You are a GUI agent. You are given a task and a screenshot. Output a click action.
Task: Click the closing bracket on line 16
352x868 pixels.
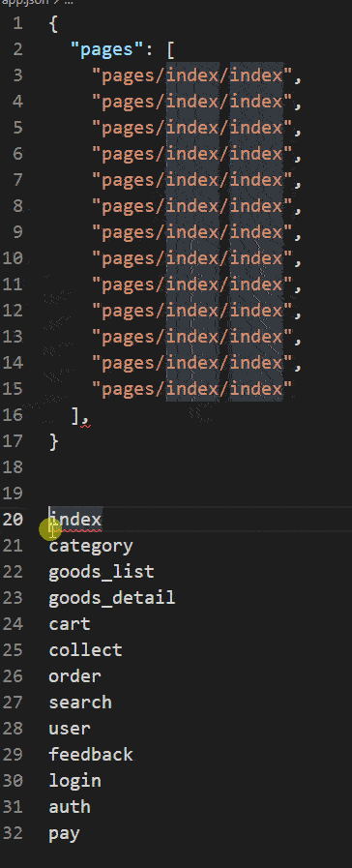click(x=75, y=415)
